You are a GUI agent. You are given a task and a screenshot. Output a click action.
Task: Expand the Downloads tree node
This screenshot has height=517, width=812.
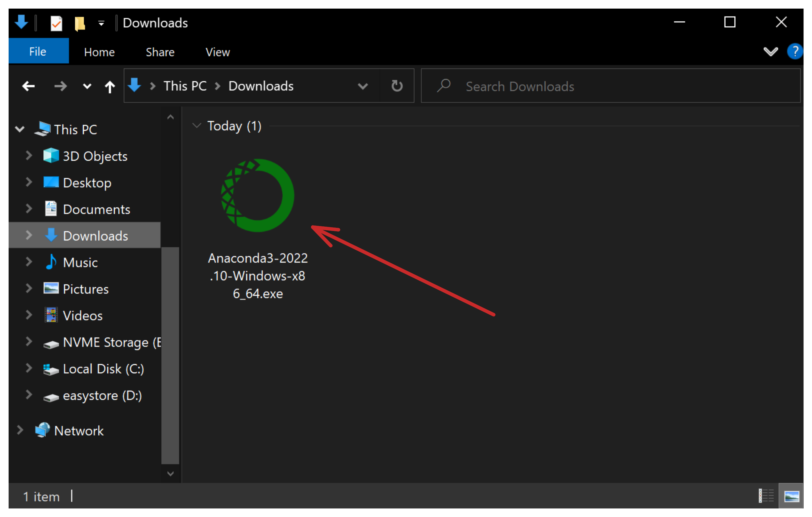[x=29, y=235]
